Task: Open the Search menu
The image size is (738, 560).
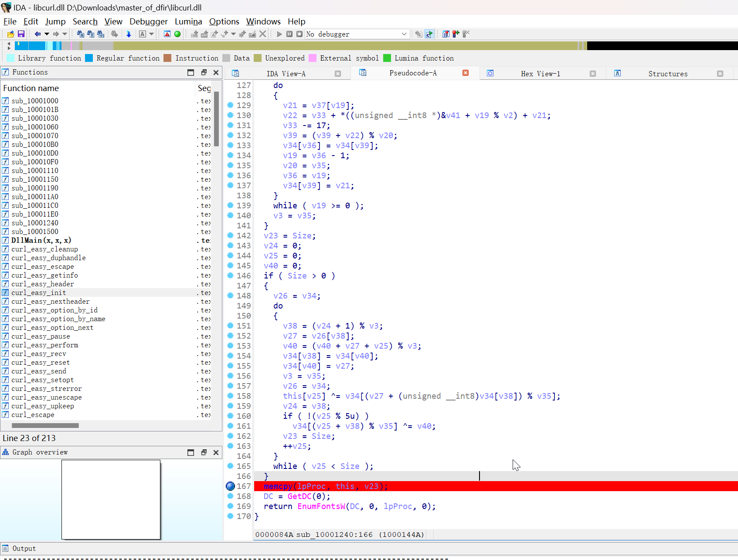Action: pyautogui.click(x=85, y=21)
